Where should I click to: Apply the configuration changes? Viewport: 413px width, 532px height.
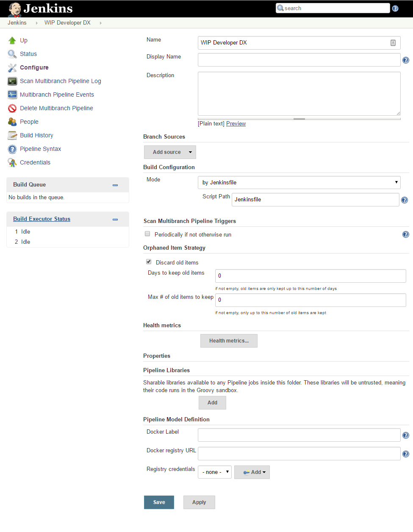pyautogui.click(x=199, y=502)
